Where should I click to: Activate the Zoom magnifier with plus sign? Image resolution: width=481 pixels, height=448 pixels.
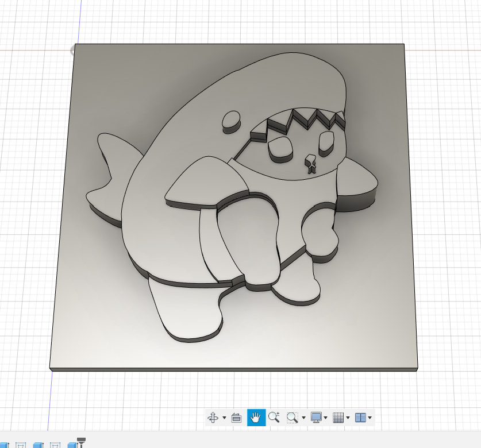274,417
